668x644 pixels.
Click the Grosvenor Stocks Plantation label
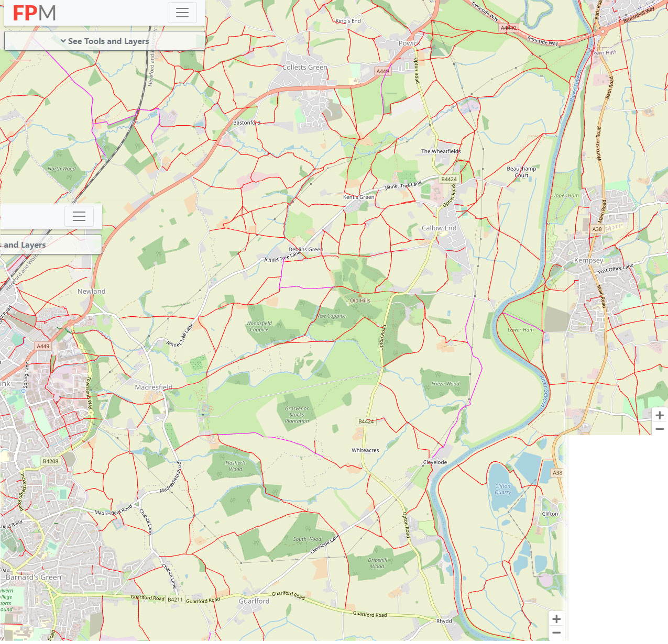pyautogui.click(x=297, y=415)
